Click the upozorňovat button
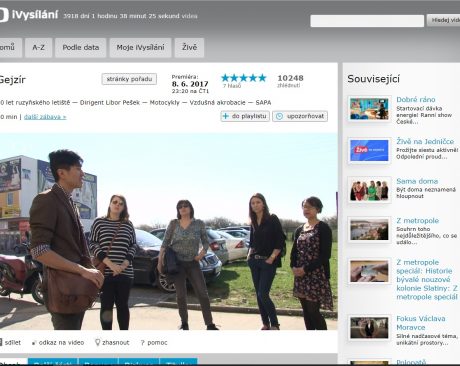This screenshot has width=460, height=366. click(300, 116)
